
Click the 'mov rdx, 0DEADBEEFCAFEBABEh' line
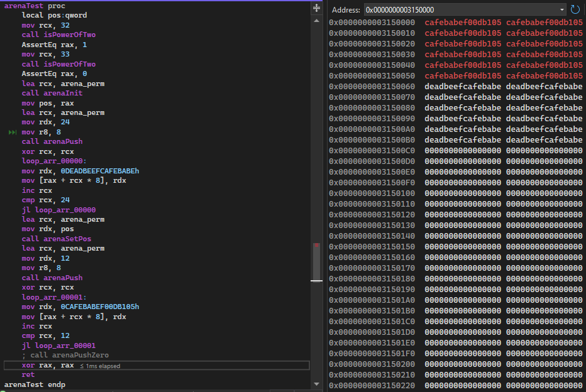click(x=80, y=171)
